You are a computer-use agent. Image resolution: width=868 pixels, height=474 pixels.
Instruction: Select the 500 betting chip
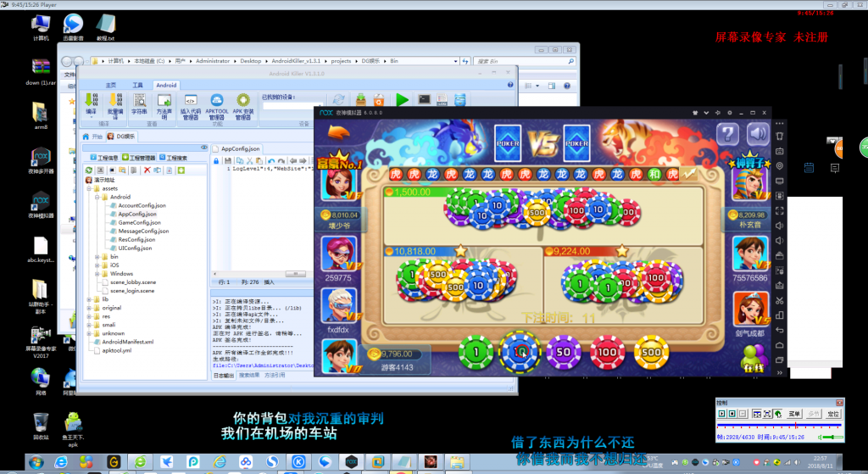[652, 352]
